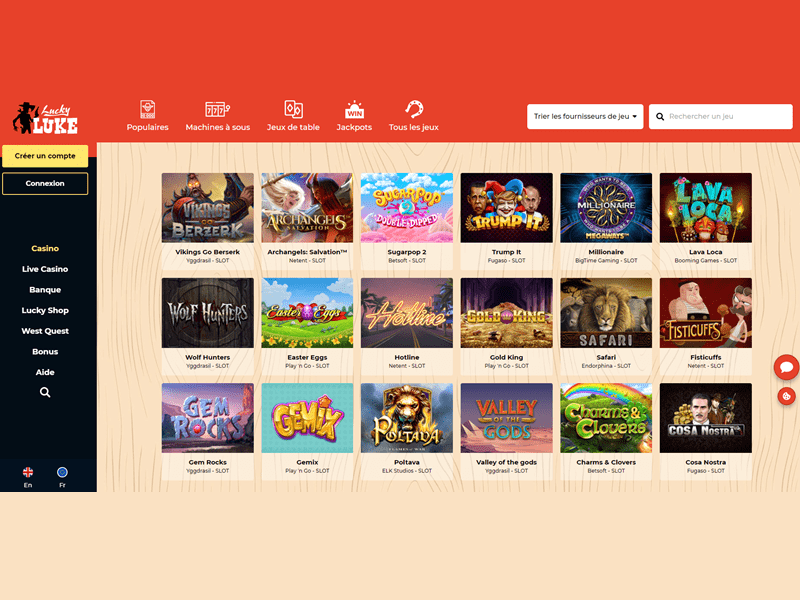Click the 'Cosa Nostra' title text

tap(706, 462)
